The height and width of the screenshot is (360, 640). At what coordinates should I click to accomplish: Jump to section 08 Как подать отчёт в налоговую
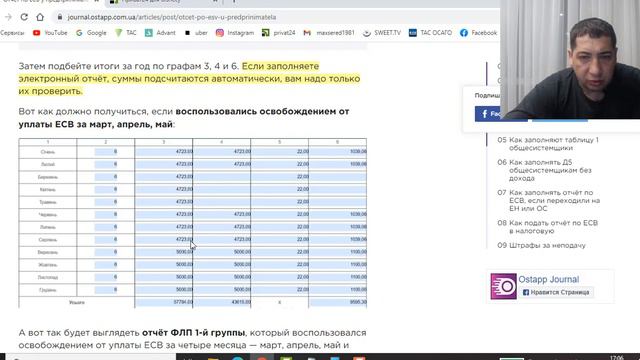tap(547, 227)
